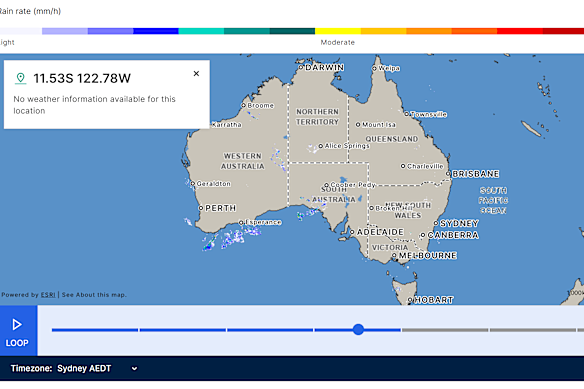Click the turquoise rain rate swatch
Viewport: 584px width, 389px height.
tap(201, 31)
